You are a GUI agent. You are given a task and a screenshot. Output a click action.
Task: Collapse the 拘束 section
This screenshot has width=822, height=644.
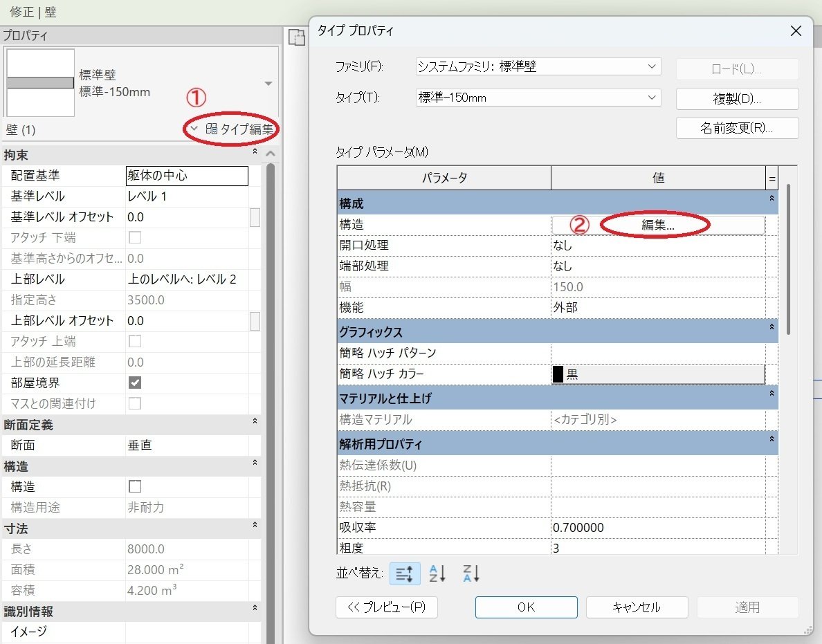pos(255,151)
